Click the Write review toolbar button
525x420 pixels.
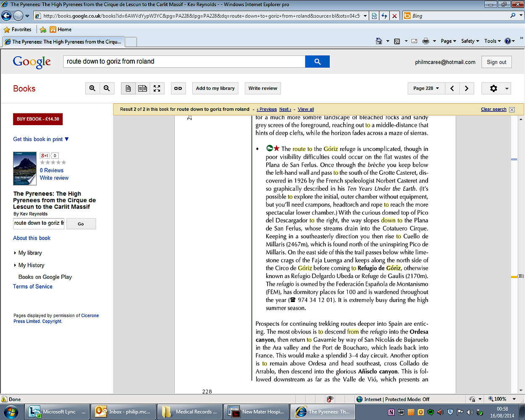click(x=262, y=88)
